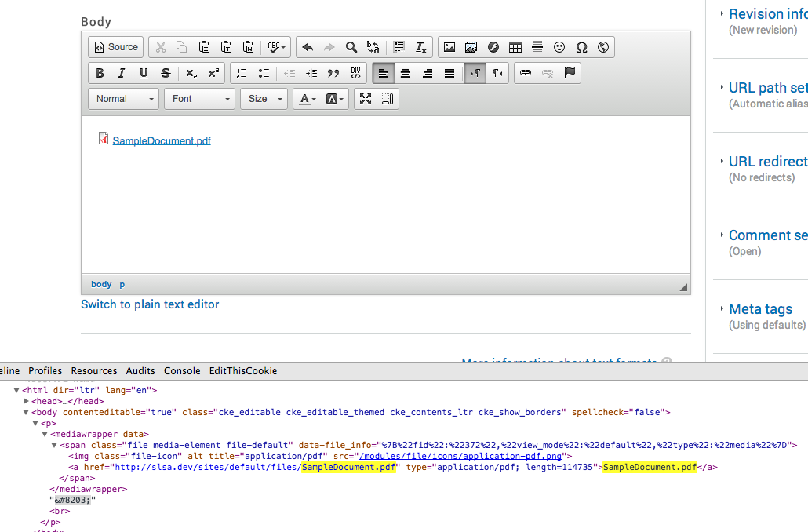Click the editor resize handle
The image size is (808, 532).
click(x=683, y=287)
